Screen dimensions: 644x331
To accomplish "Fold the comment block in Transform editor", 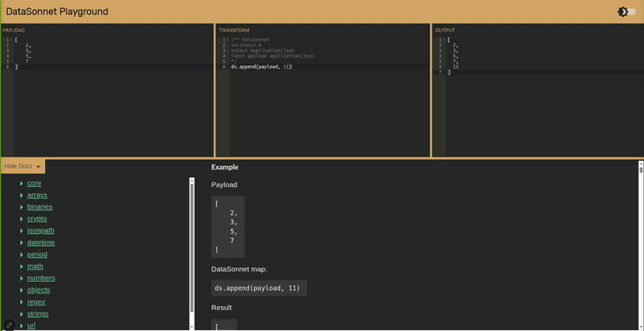I will pyautogui.click(x=227, y=40).
